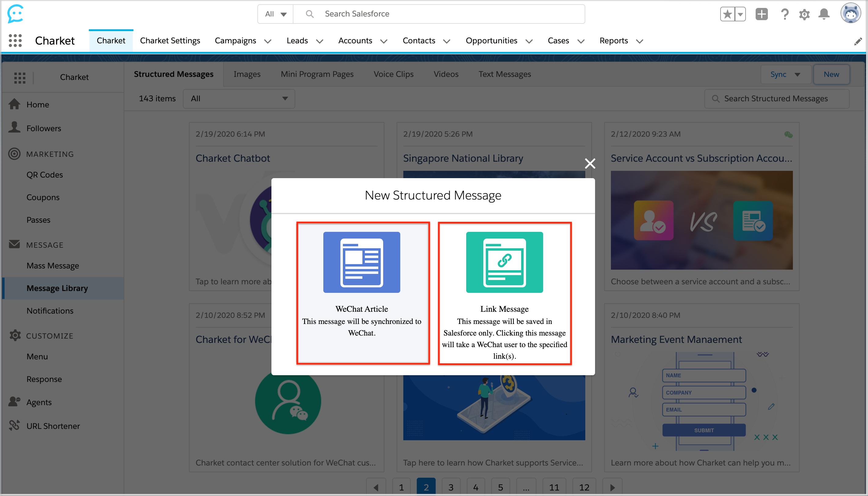Switch to the Mini Program Pages tab
This screenshot has width=868, height=496.
tap(317, 74)
